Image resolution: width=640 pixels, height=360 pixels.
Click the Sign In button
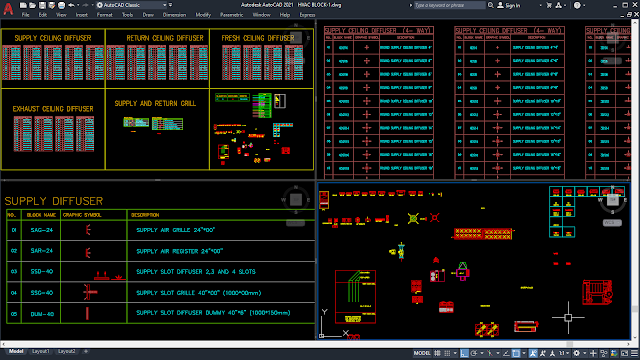tap(509, 5)
